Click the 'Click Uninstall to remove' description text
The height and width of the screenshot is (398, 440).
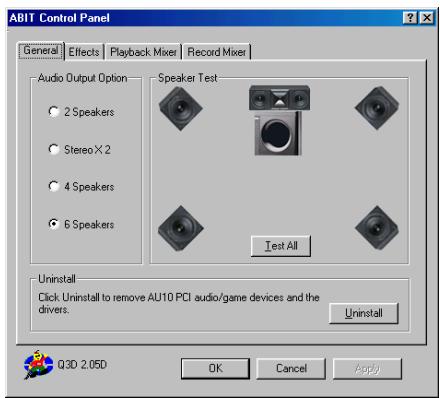tap(179, 303)
